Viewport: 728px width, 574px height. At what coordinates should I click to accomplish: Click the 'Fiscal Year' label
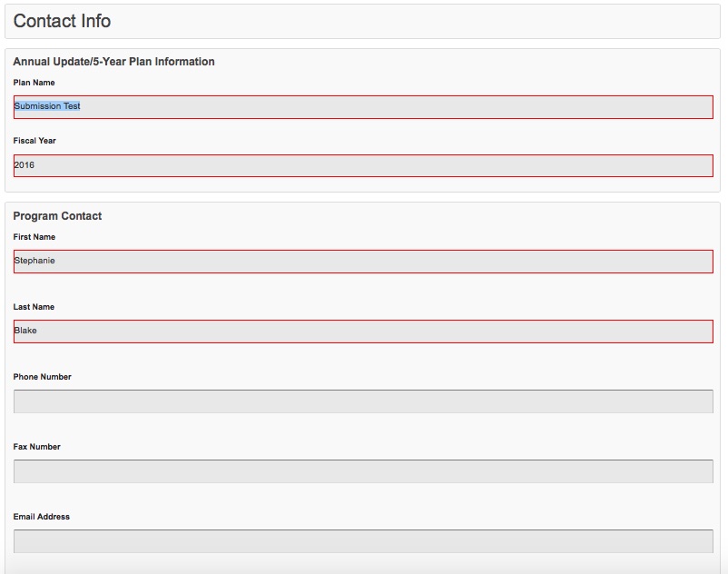[x=34, y=141]
